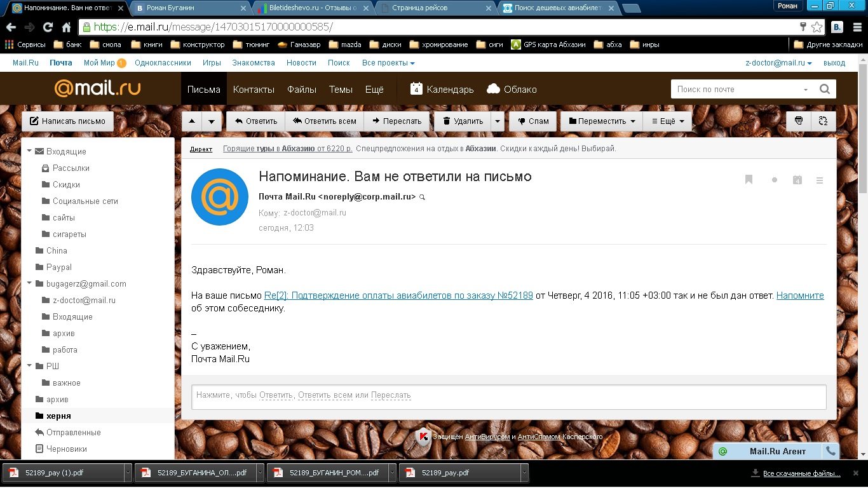
Task: Click Написать письмо button
Action: (68, 121)
